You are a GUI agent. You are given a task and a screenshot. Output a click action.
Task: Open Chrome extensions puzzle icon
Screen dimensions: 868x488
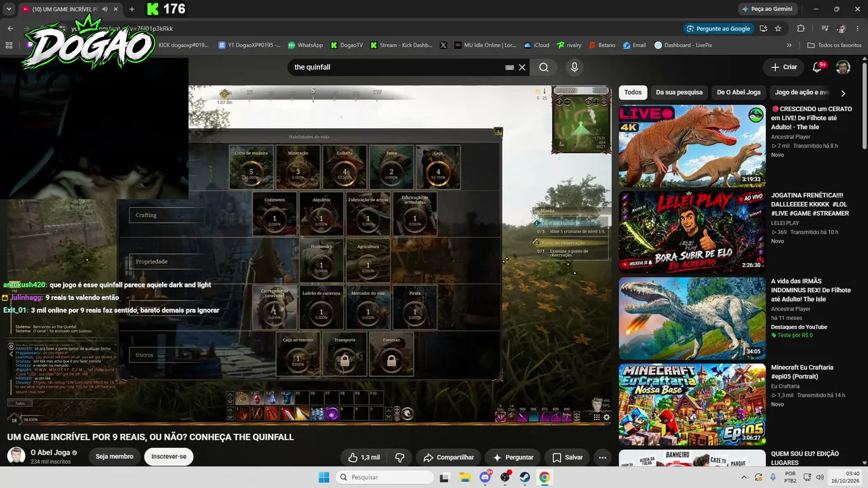click(x=801, y=28)
